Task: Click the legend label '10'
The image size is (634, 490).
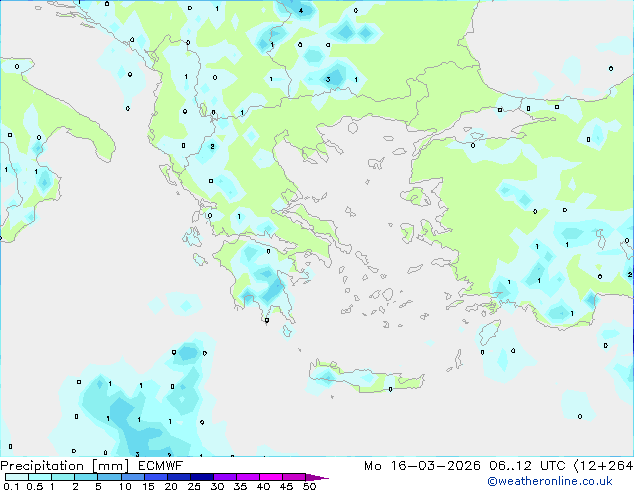Action: [x=125, y=486]
